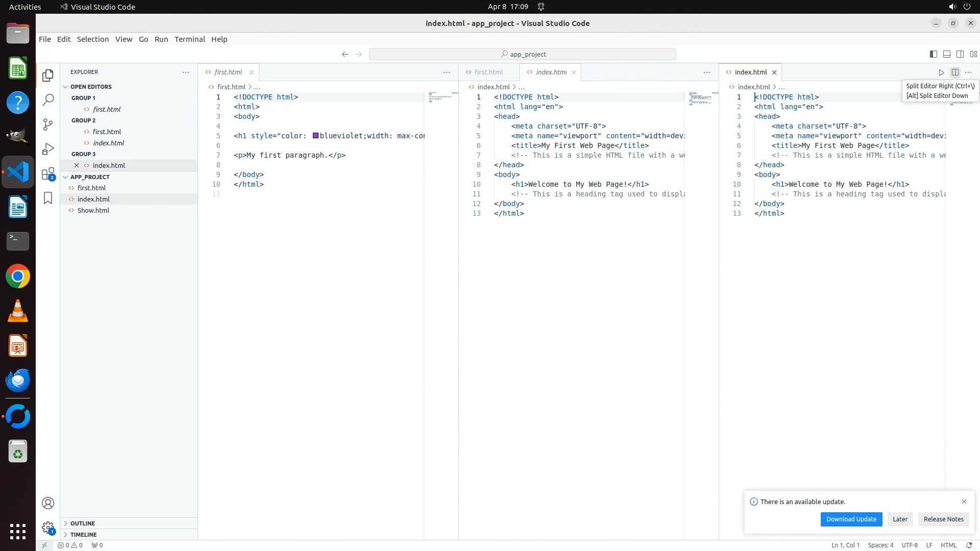Open the Accounts icon in activity bar

pos(48,503)
